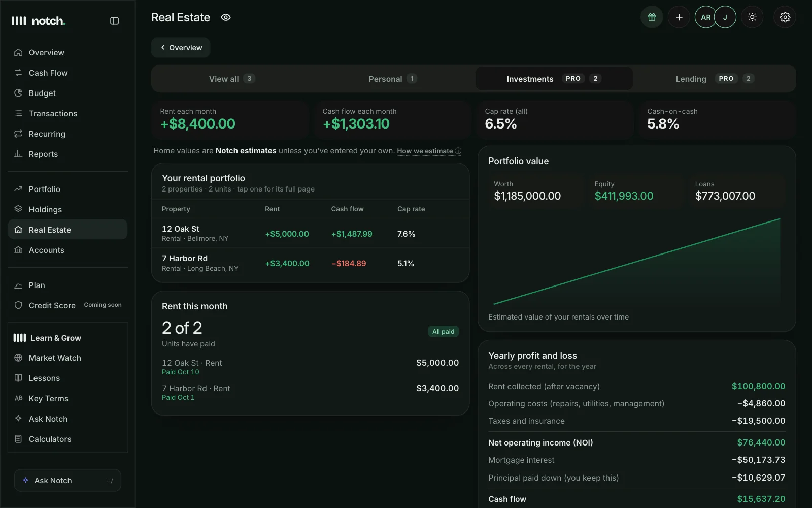This screenshot has height=508, width=812.
Task: Click the Transactions list icon
Action: [18, 113]
